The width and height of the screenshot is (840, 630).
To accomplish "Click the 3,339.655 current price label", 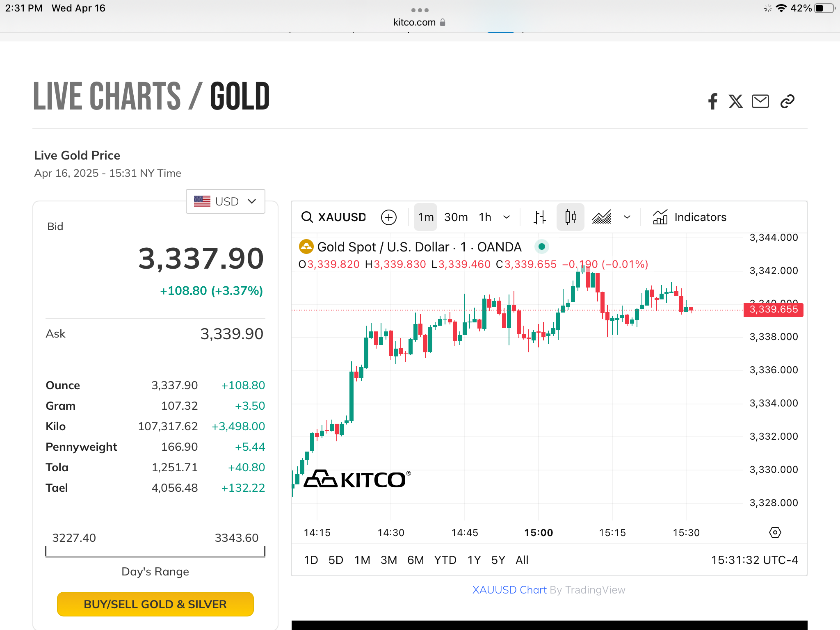I will pos(774,309).
